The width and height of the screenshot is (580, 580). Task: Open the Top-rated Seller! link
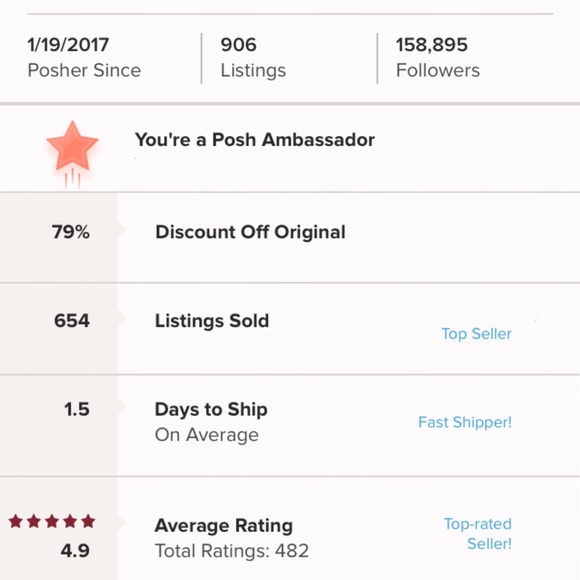point(478,534)
